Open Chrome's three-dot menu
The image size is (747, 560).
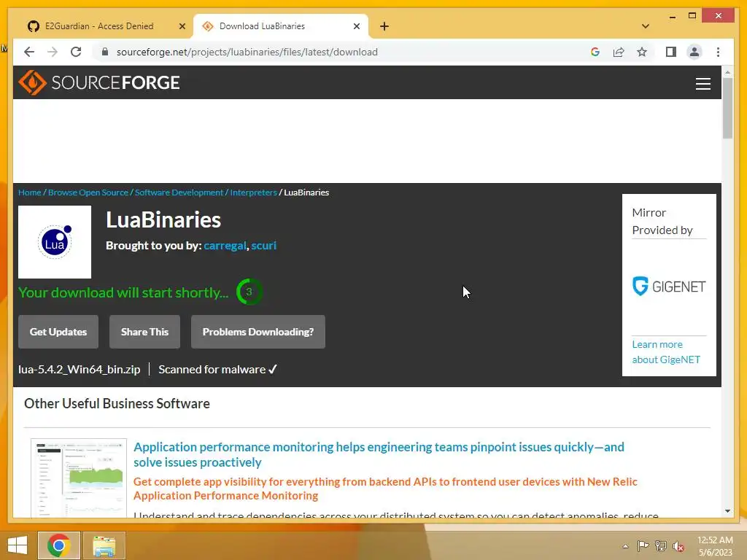tap(718, 52)
